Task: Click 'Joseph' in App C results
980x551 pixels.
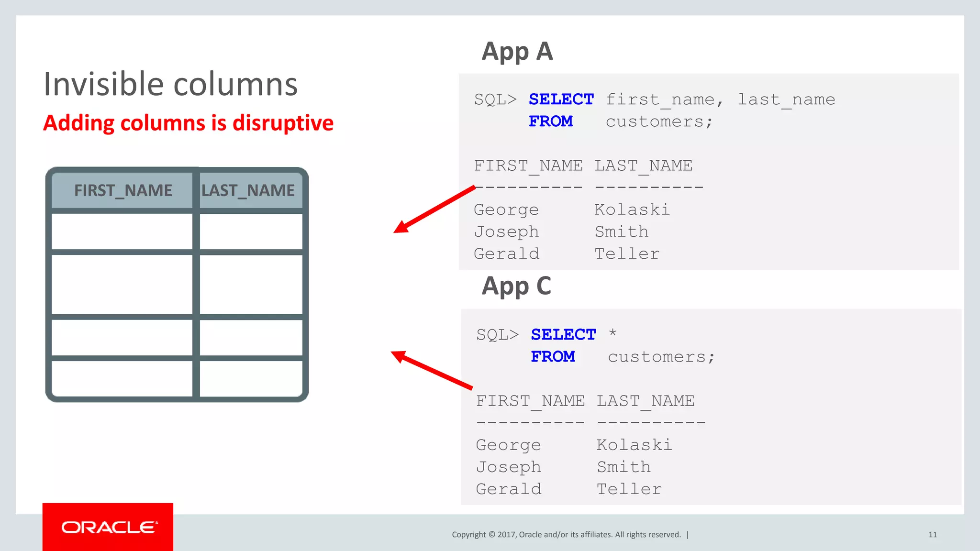Action: pos(508,467)
